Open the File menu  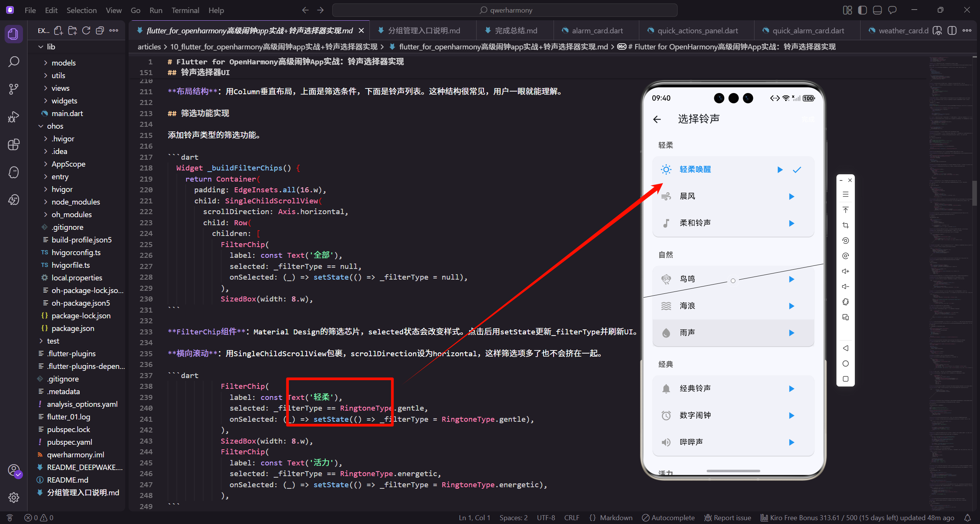[x=30, y=10]
